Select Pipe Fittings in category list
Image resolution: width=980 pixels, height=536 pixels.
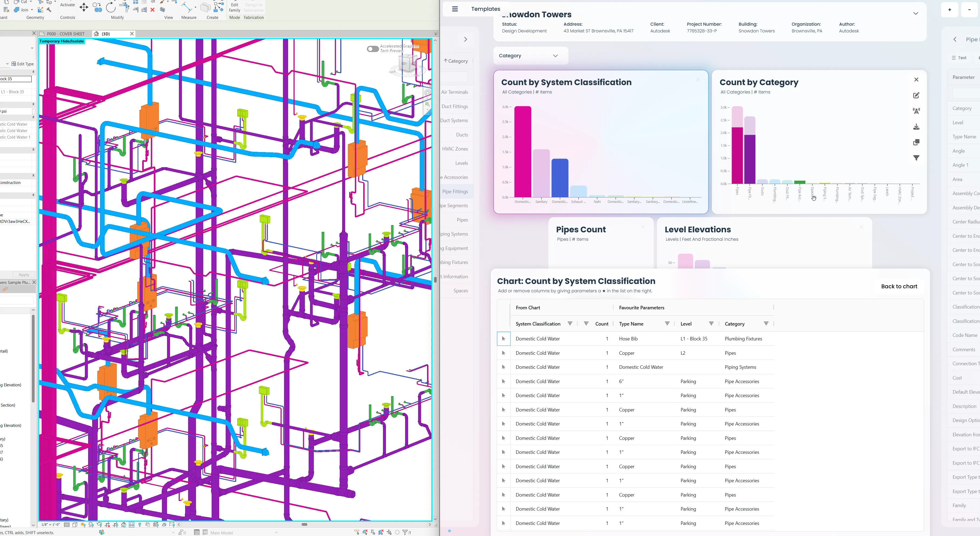tap(455, 191)
